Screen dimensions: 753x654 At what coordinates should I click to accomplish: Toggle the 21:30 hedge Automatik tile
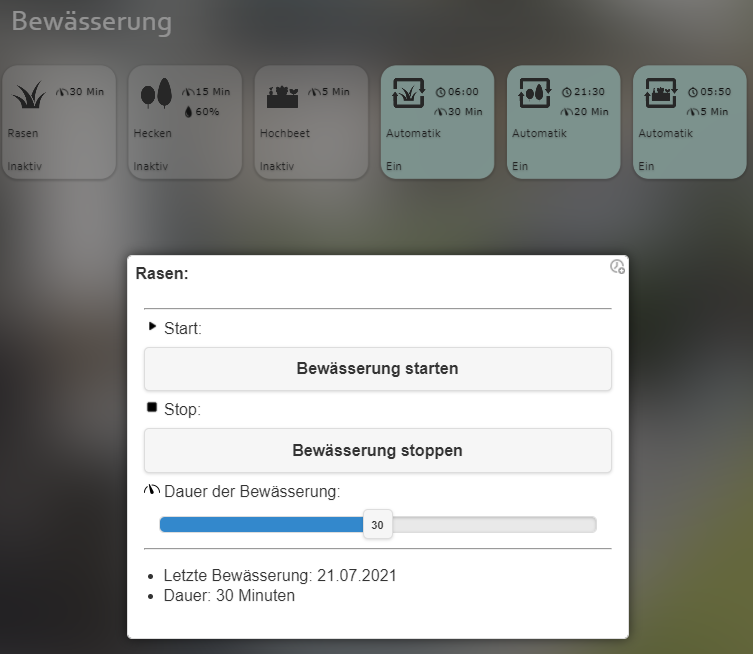pyautogui.click(x=564, y=122)
